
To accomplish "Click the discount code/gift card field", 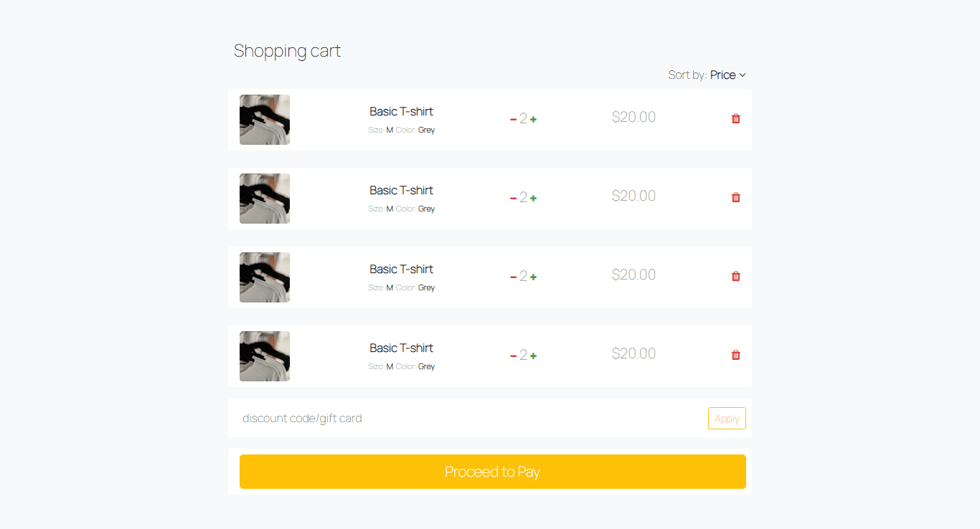I will tap(359, 418).
